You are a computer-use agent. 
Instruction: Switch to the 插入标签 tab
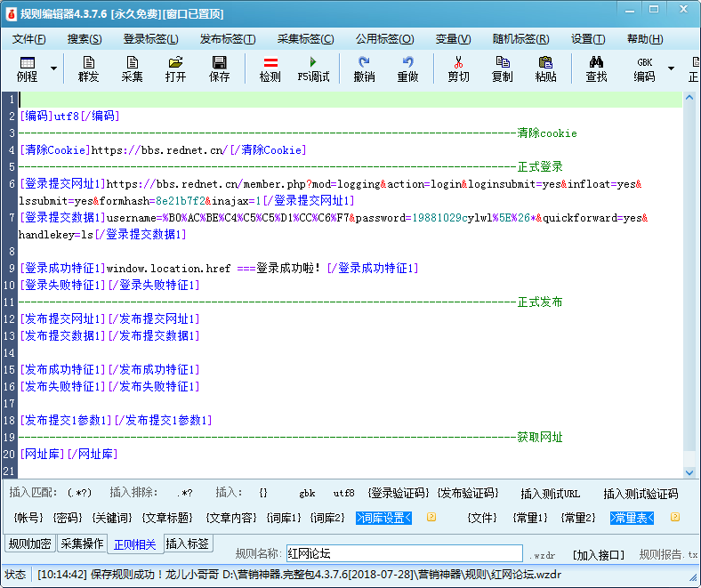tap(188, 544)
